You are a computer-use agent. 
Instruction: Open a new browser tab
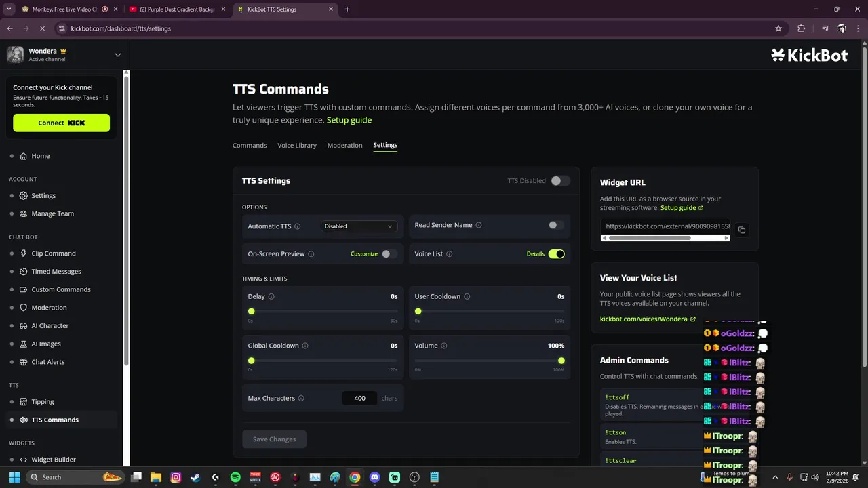coord(347,9)
